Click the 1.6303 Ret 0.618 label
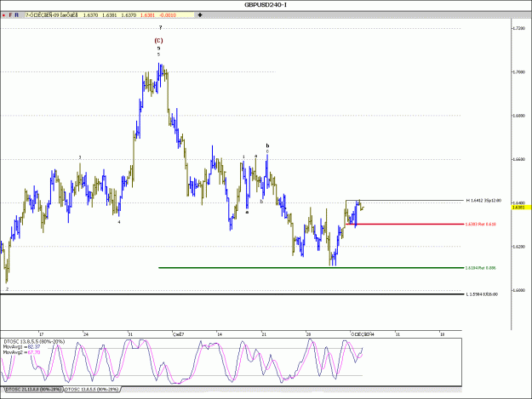Viewport: 532px width, 399px height. tap(481, 224)
